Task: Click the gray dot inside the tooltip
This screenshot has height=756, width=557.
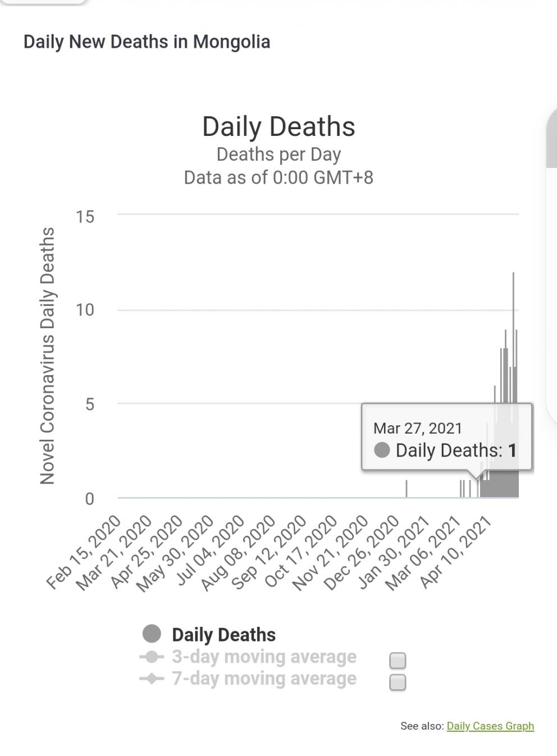Action: (382, 450)
